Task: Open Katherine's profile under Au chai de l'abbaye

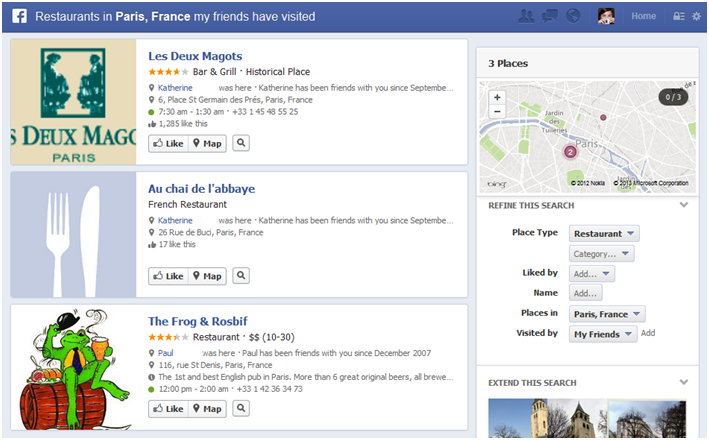Action: pyautogui.click(x=175, y=220)
